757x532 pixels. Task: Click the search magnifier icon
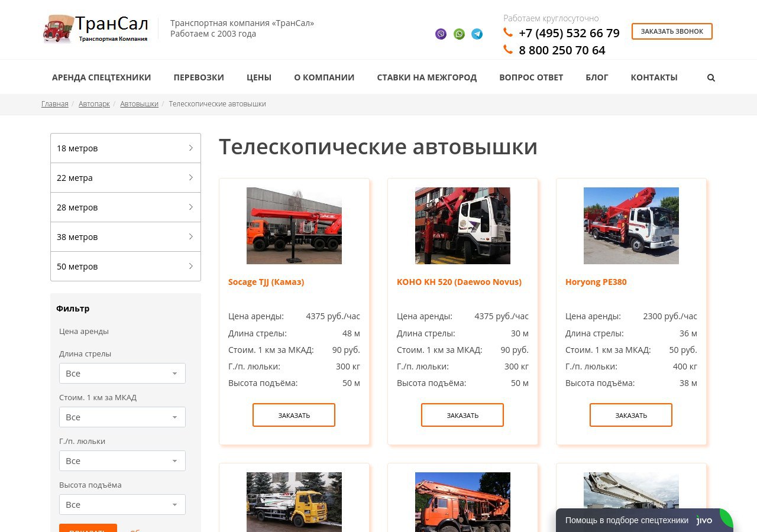tap(711, 77)
